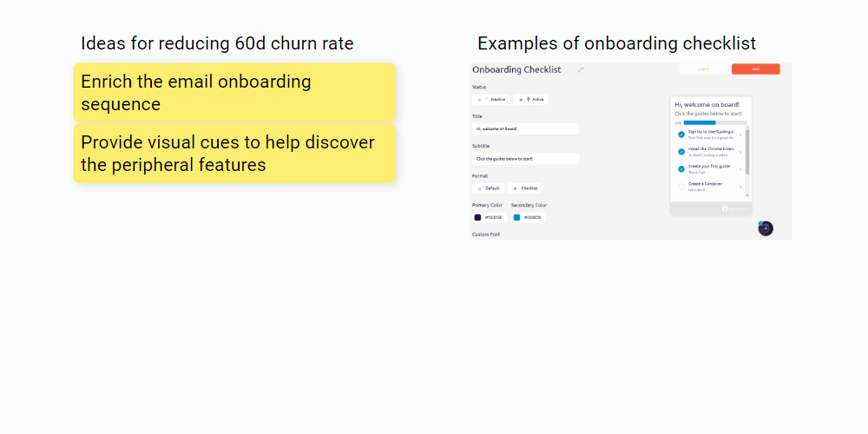Click the lightning bolt icon on Active
This screenshot has height=434, width=868.
[528, 100]
